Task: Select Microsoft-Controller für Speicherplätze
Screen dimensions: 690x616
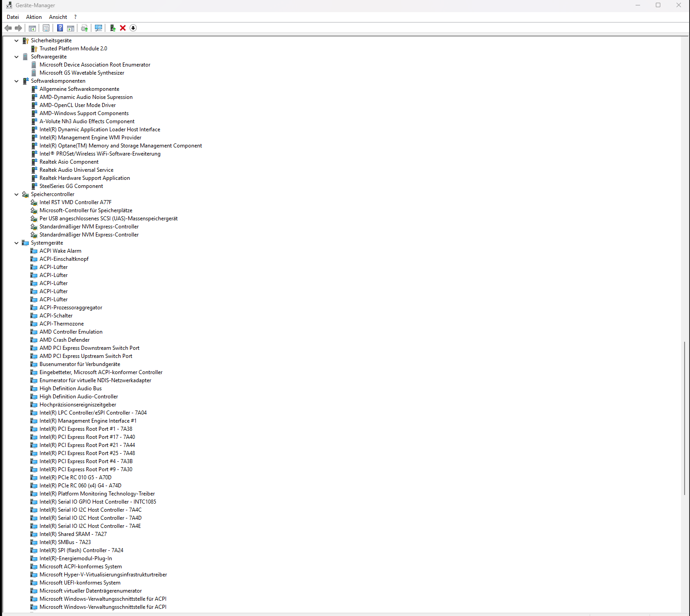Action: tap(86, 210)
